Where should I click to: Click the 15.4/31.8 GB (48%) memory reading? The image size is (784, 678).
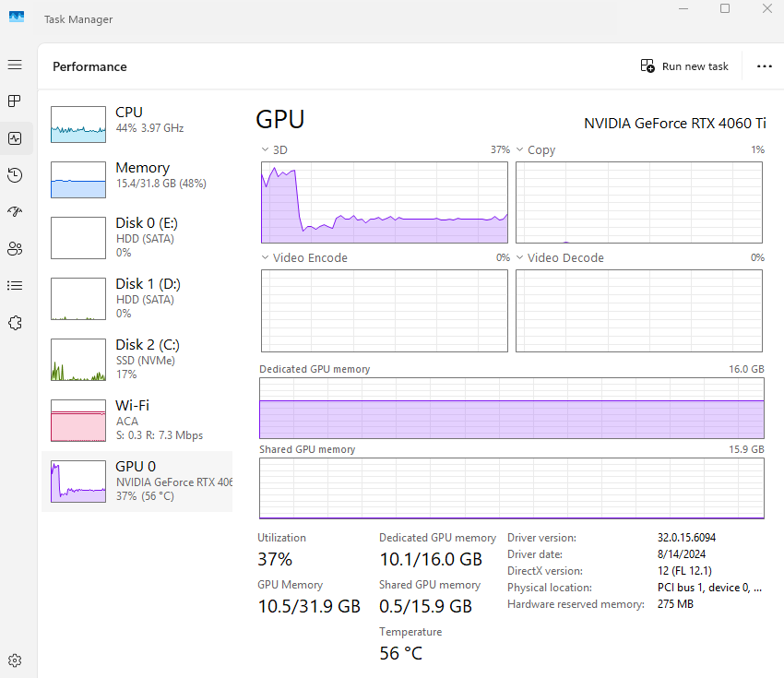tap(161, 184)
